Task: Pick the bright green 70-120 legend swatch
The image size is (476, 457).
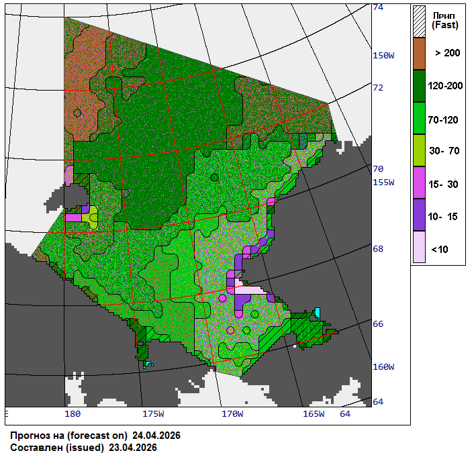Action: click(420, 119)
